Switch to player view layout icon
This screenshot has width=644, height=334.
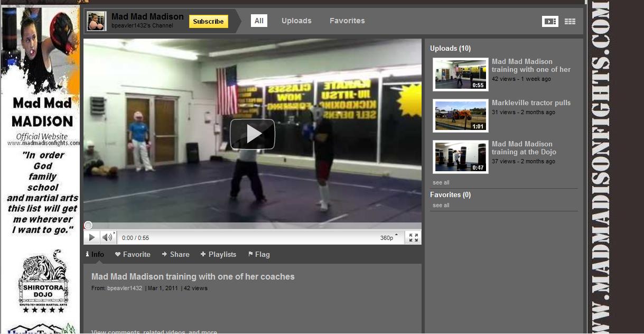tap(550, 21)
